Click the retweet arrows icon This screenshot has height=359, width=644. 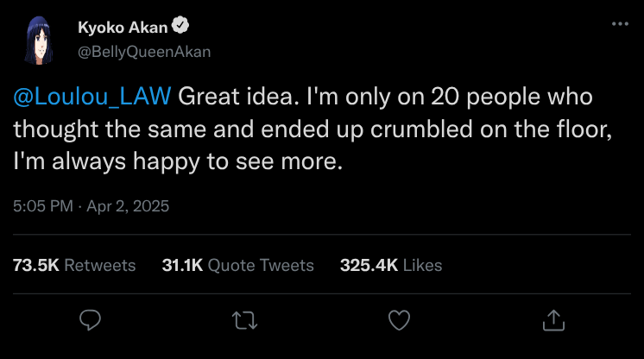pyautogui.click(x=244, y=320)
